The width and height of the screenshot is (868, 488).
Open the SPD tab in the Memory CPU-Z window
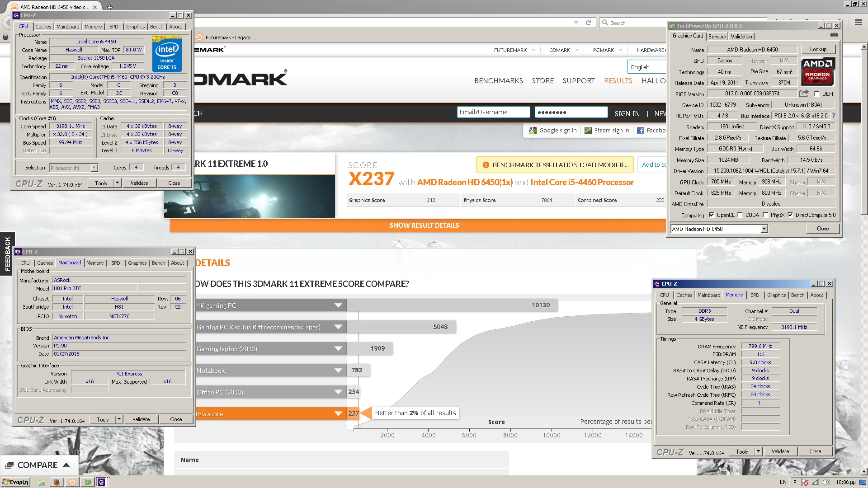coord(755,295)
